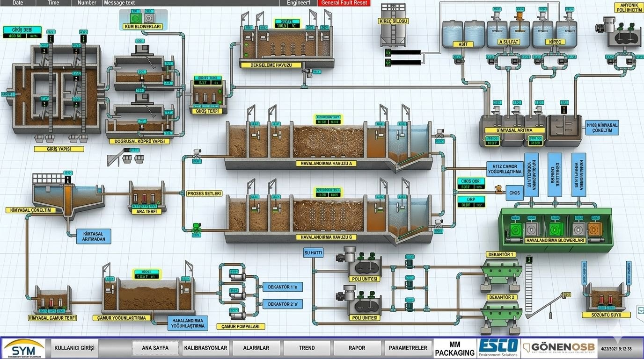Click the KULLANICI GİRİŞİ login button
This screenshot has width=644, height=359.
click(74, 348)
